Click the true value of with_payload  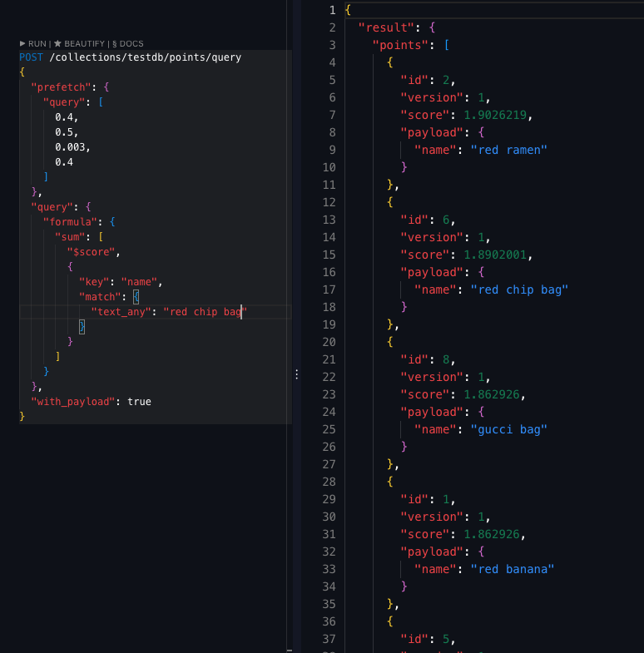(x=139, y=401)
